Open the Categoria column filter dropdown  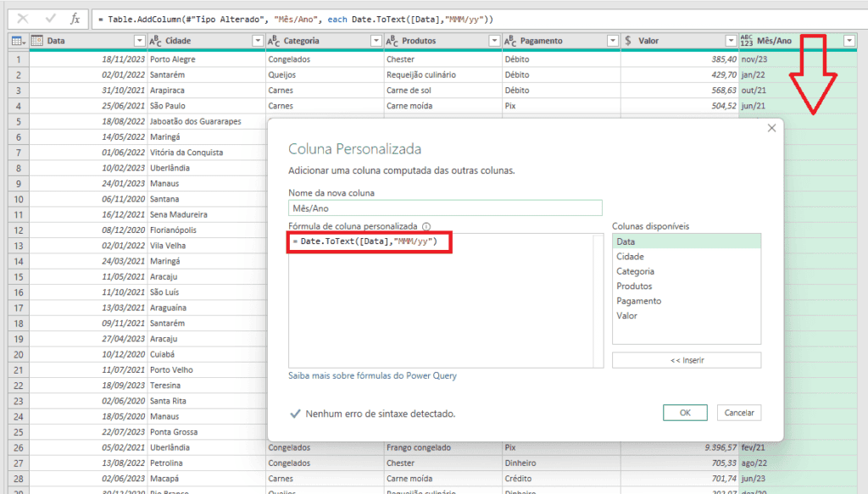point(376,41)
